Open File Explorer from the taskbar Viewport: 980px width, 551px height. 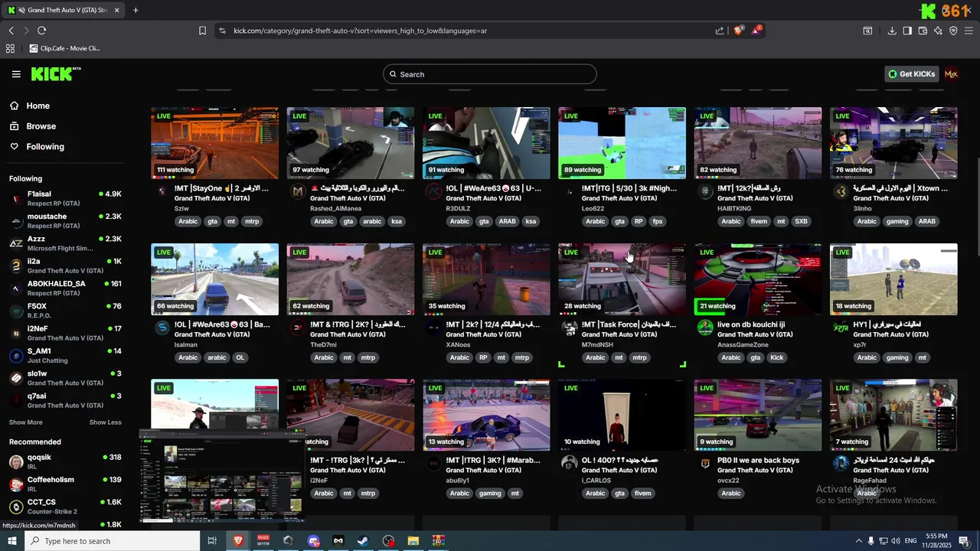(413, 541)
